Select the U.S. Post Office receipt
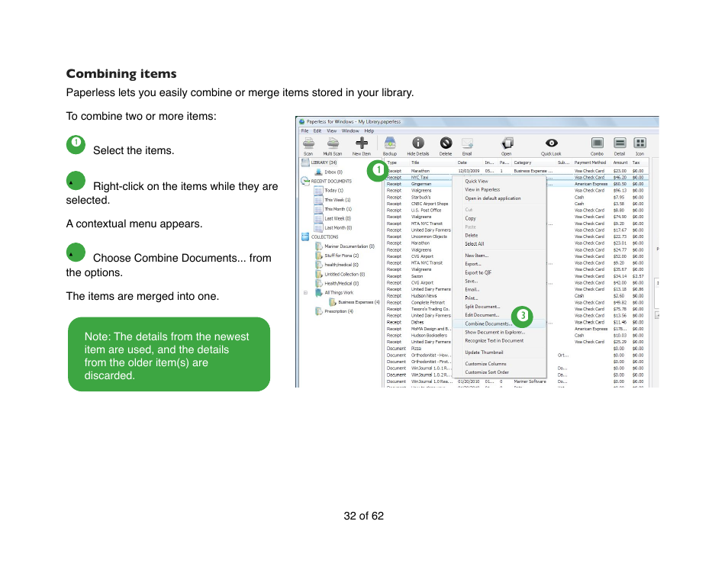This screenshot has height=563, width=728. [517, 210]
